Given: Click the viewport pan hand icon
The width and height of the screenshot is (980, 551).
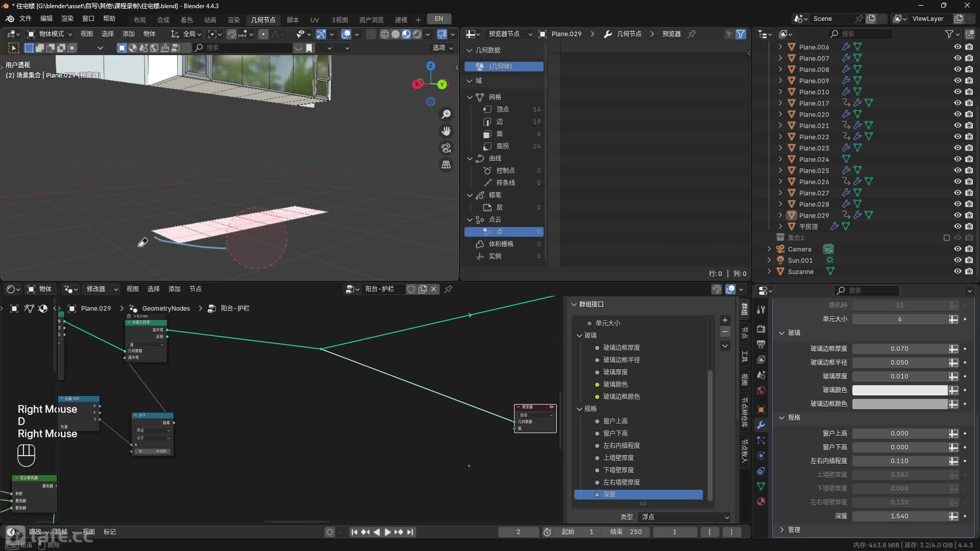Looking at the screenshot, I should [x=446, y=131].
